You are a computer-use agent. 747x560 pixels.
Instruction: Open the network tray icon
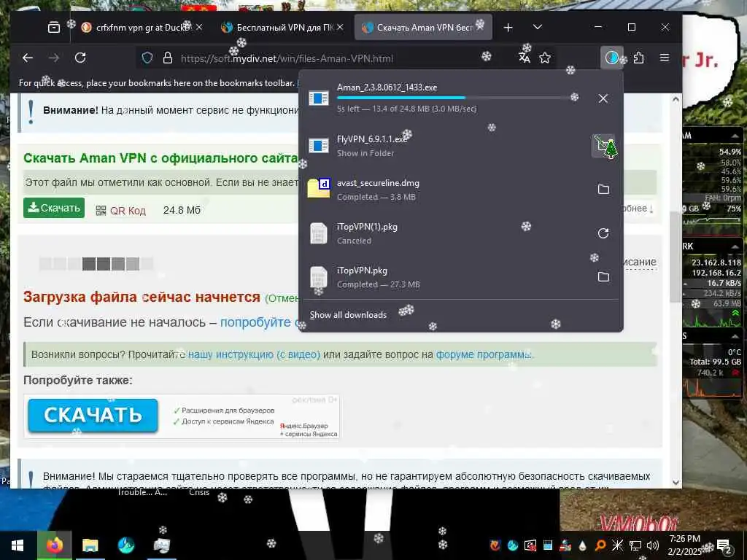pyautogui.click(x=635, y=545)
